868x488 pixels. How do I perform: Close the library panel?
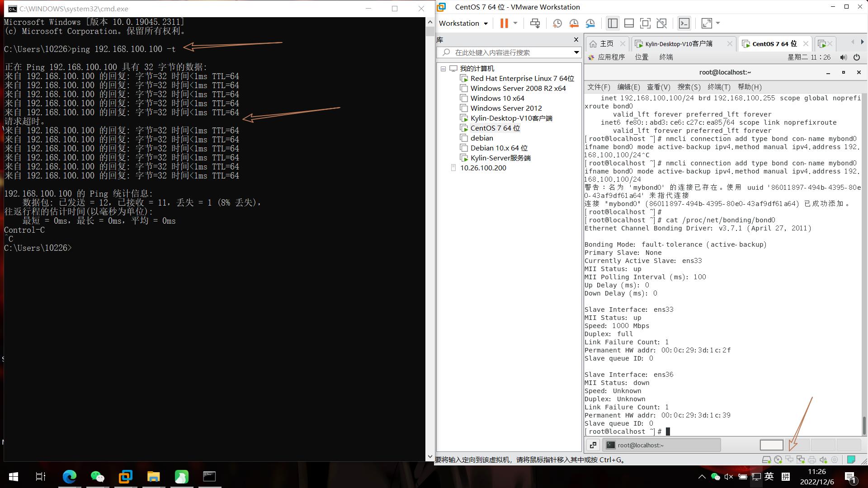click(576, 40)
